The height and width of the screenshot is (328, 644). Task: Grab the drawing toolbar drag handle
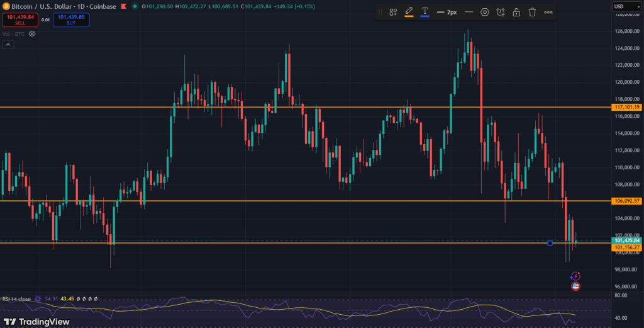tap(380, 13)
